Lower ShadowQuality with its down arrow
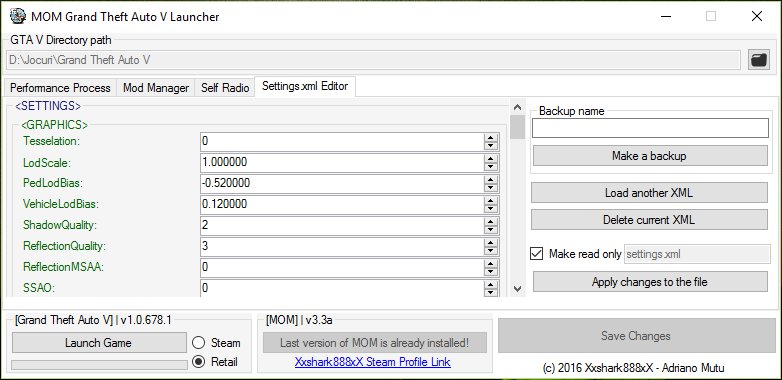Viewport: 782px width, 380px height. click(491, 229)
